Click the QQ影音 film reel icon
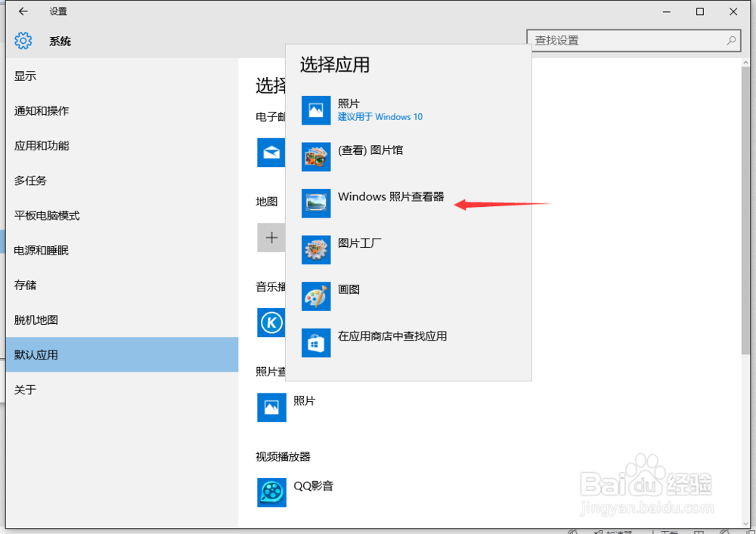 [271, 492]
